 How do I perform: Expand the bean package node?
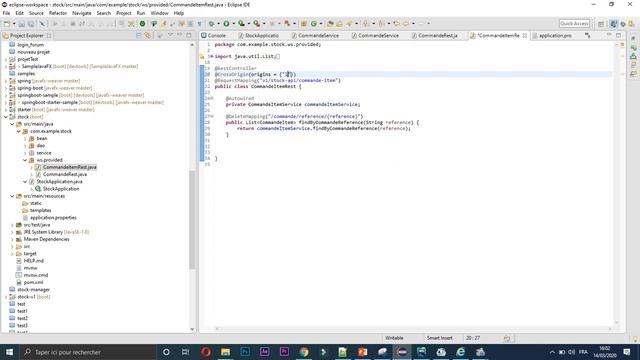point(25,139)
